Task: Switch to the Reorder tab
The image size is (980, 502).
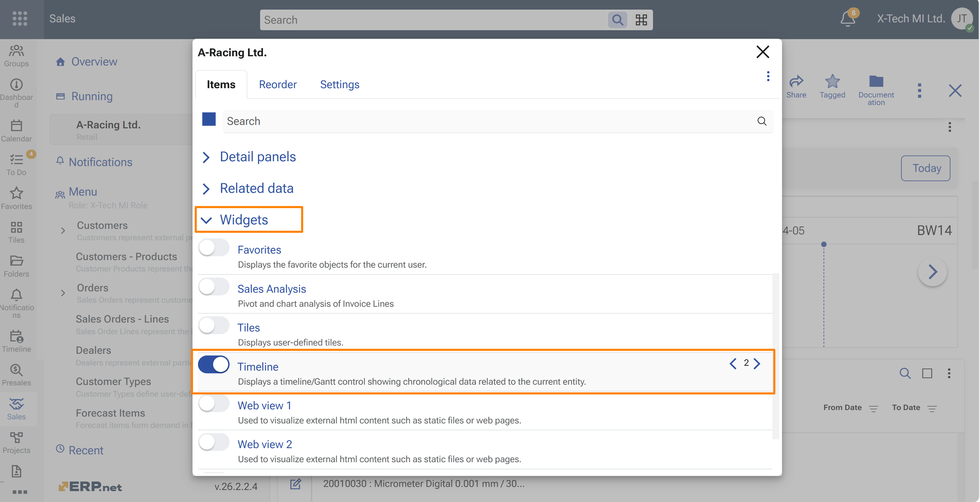Action: click(277, 84)
